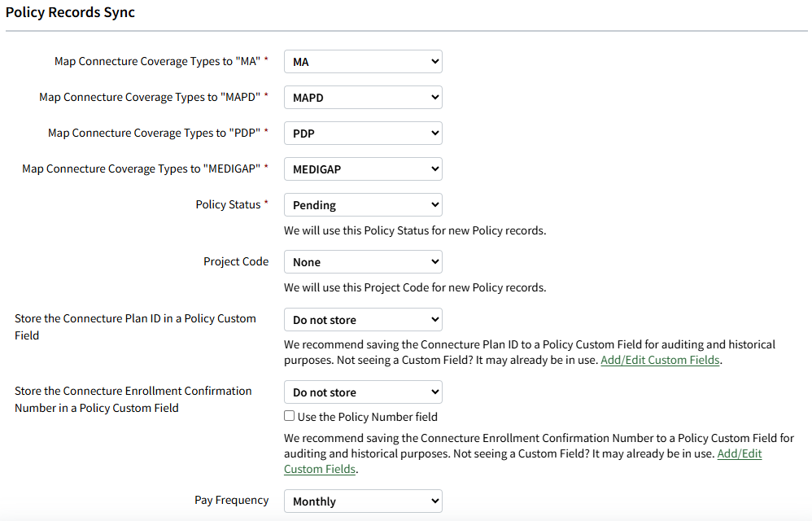812x521 pixels.
Task: Click label "Map Connecture Coverage Types to "MEDIGAP""
Action: tap(142, 169)
